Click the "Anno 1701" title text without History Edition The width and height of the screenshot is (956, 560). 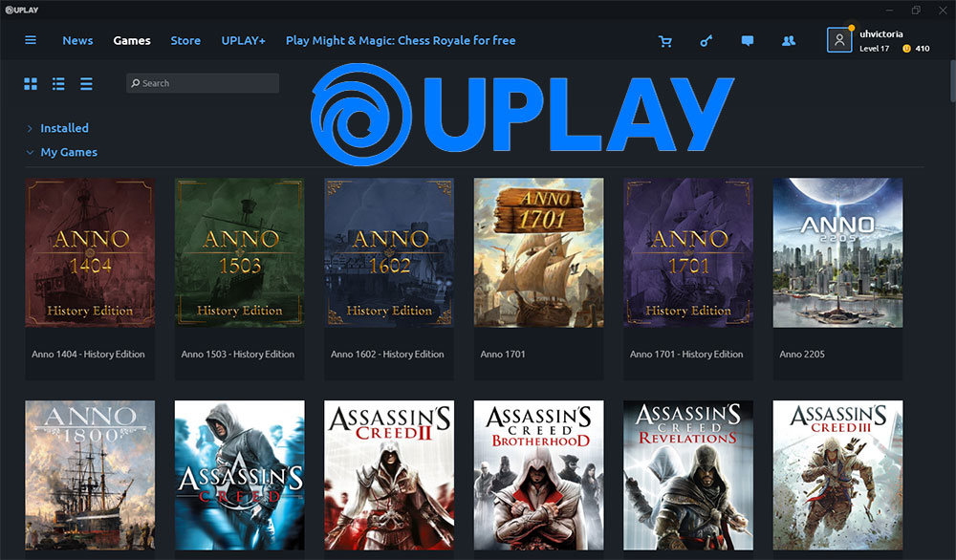(x=503, y=354)
